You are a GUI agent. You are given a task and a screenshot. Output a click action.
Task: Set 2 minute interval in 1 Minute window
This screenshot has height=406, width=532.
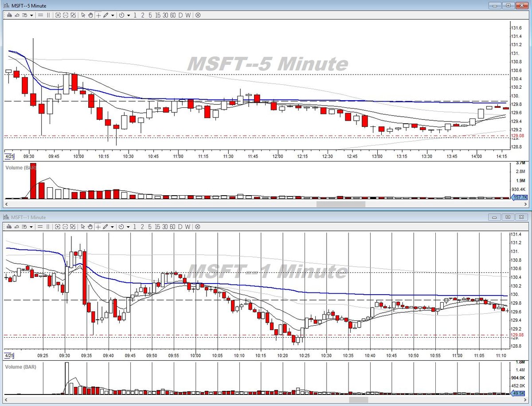coord(142,226)
